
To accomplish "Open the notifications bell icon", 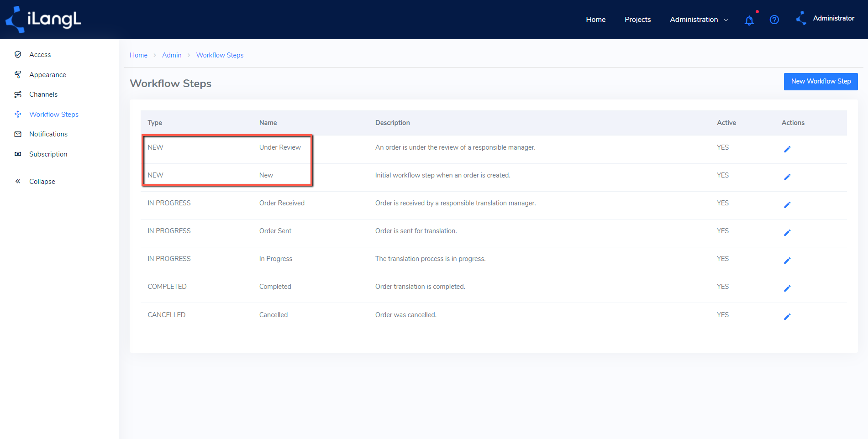I will tap(749, 20).
